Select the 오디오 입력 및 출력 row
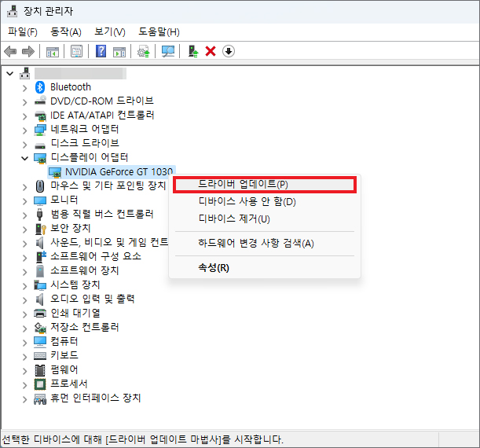 click(x=93, y=299)
